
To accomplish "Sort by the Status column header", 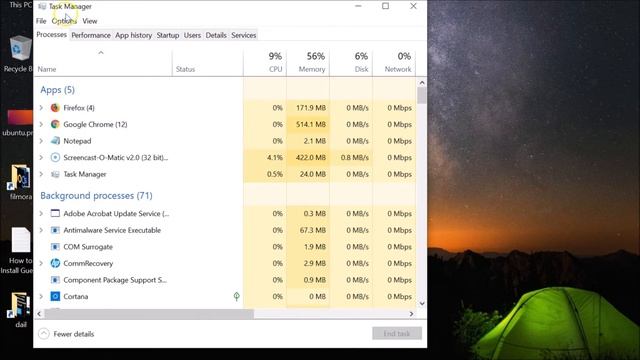I will point(207,62).
